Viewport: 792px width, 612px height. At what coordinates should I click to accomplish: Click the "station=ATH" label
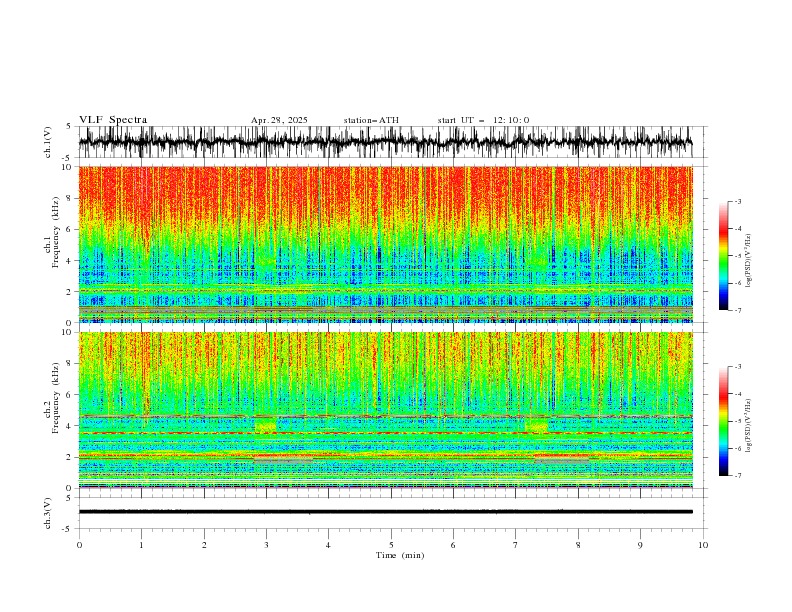(371, 120)
